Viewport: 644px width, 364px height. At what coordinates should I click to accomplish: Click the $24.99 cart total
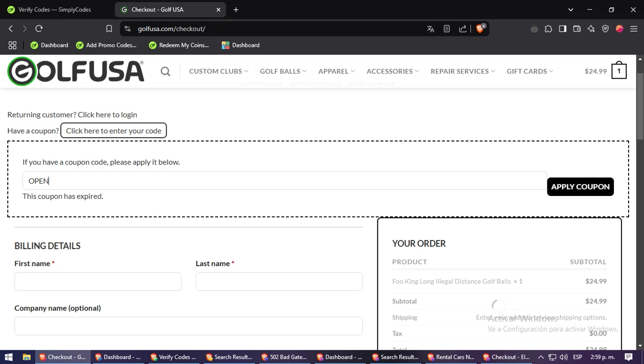point(595,71)
